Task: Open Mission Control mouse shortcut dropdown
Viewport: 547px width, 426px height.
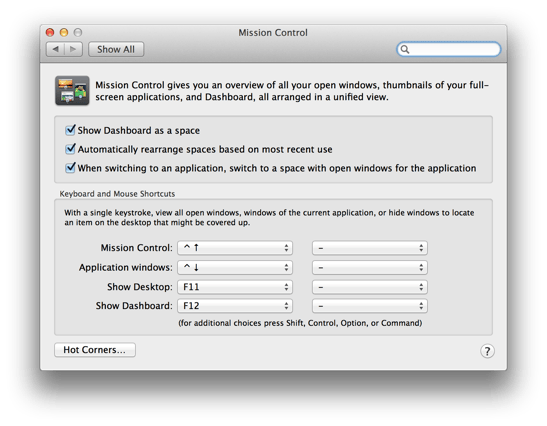Action: pyautogui.click(x=370, y=248)
